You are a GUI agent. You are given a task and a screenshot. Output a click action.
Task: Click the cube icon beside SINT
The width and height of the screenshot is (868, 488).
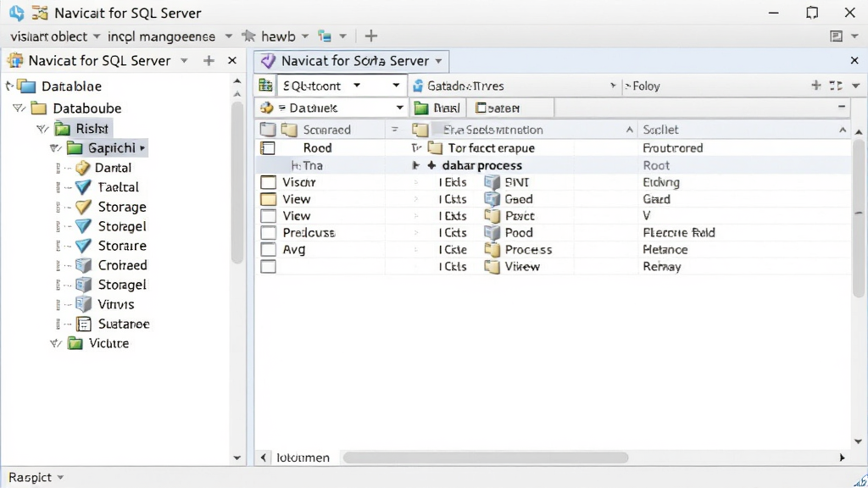492,182
